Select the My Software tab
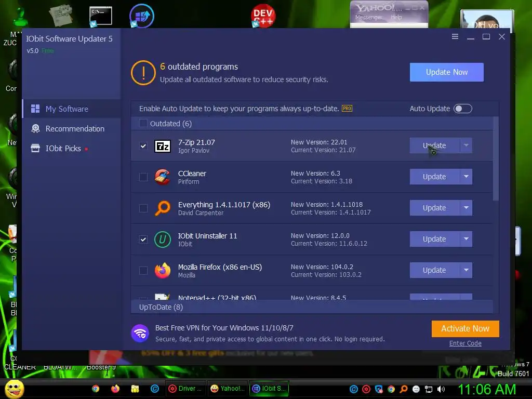The width and height of the screenshot is (532, 399). pyautogui.click(x=72, y=109)
